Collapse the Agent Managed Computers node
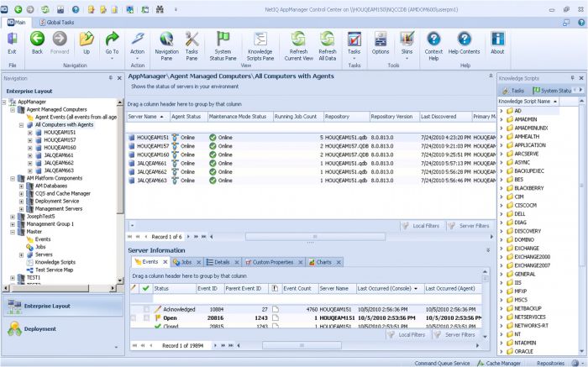Screen dimensions: 588x367 (13, 109)
